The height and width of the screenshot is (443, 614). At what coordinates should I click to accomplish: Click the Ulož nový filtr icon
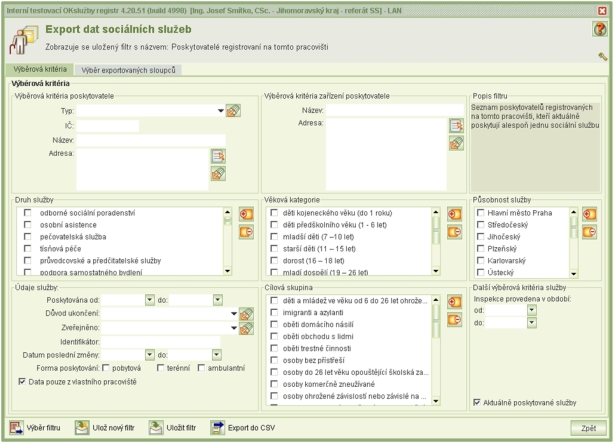point(82,428)
